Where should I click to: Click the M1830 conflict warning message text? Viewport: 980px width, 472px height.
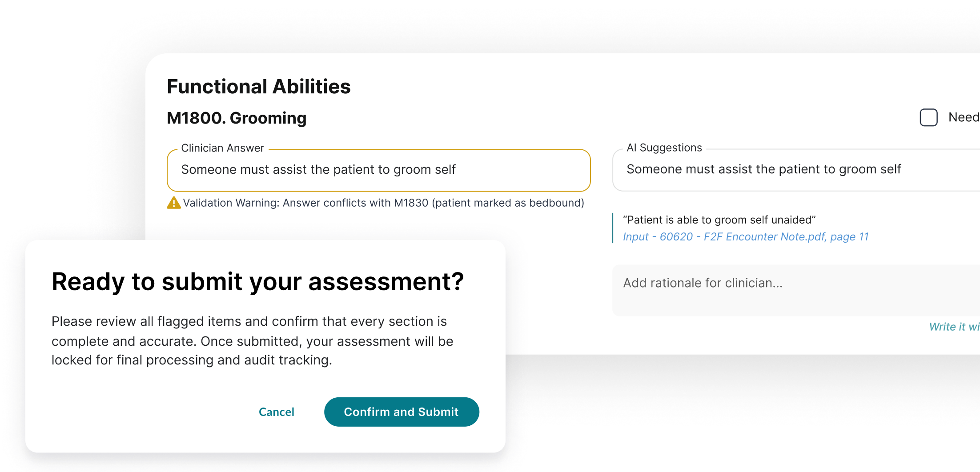coord(385,203)
